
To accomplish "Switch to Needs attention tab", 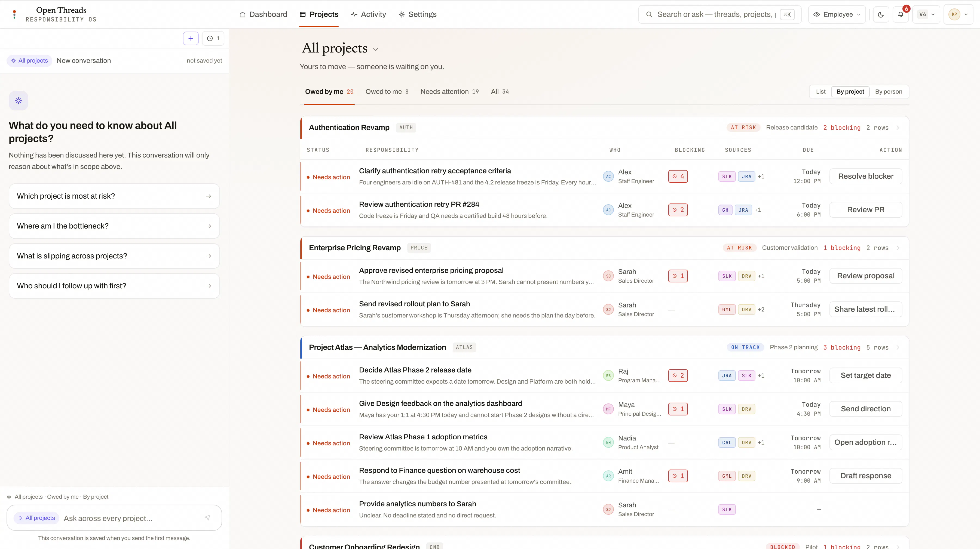I will point(450,92).
